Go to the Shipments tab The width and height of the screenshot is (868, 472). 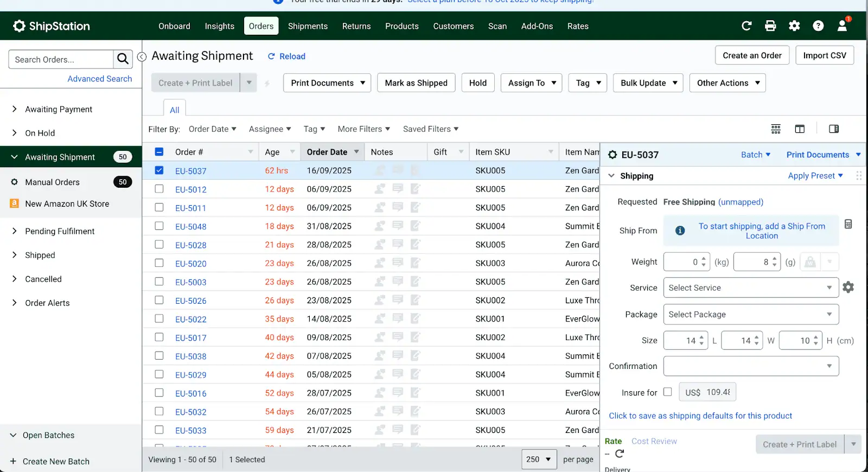tap(308, 26)
